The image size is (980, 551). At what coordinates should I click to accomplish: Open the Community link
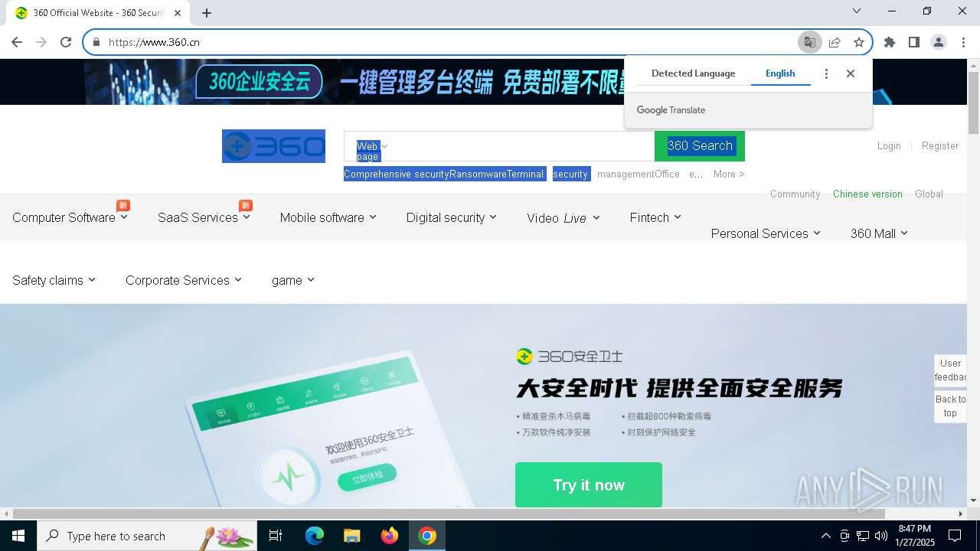(x=795, y=194)
